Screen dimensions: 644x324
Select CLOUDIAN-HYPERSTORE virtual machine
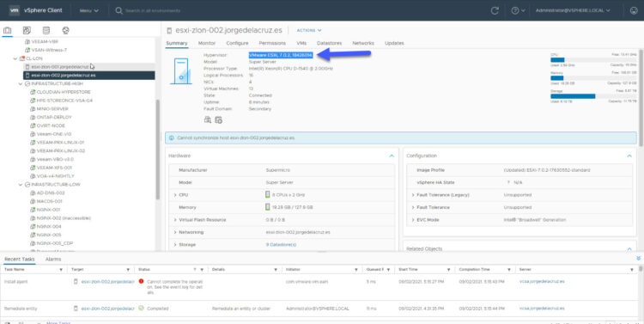[64, 92]
